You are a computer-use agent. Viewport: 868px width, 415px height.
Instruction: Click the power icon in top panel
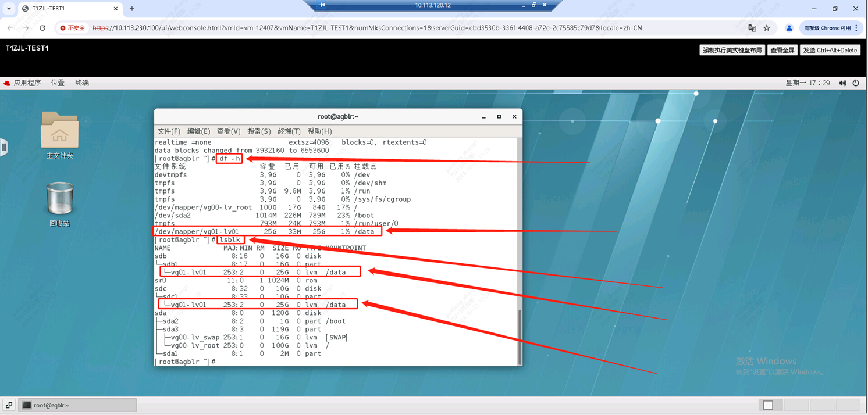point(856,83)
